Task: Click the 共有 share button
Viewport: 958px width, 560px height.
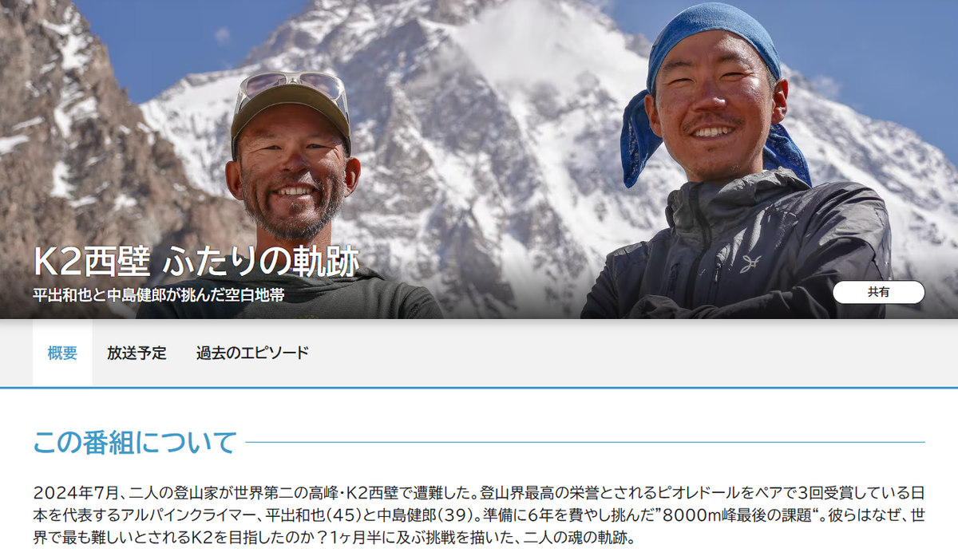Action: [878, 292]
